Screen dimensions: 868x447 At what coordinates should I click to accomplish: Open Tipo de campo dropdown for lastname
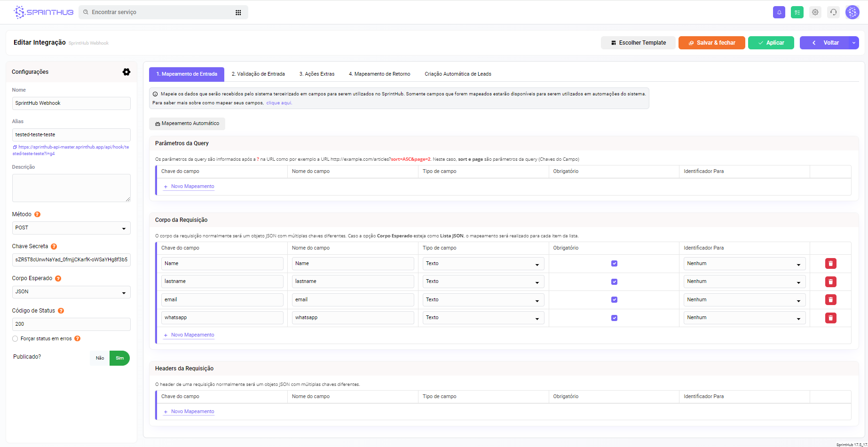tap(483, 282)
